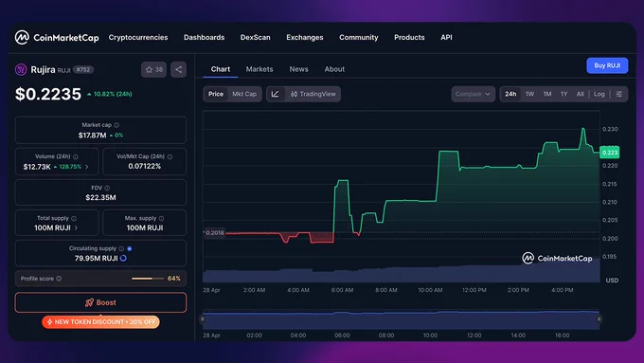Open the API menu item

pyautogui.click(x=446, y=37)
